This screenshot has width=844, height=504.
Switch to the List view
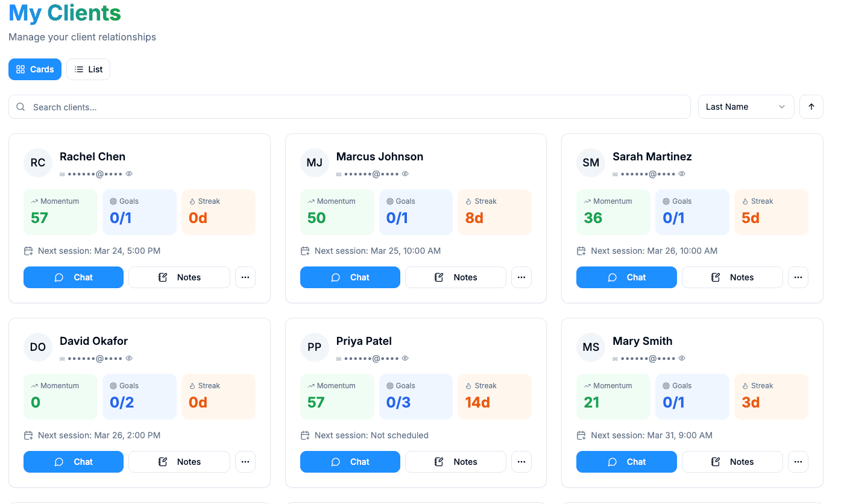click(88, 69)
